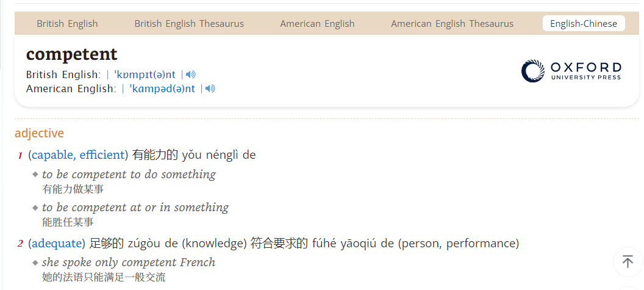Screen dimensions: 644x290
Task: Click the sense number 2 marker
Action: tap(20, 244)
